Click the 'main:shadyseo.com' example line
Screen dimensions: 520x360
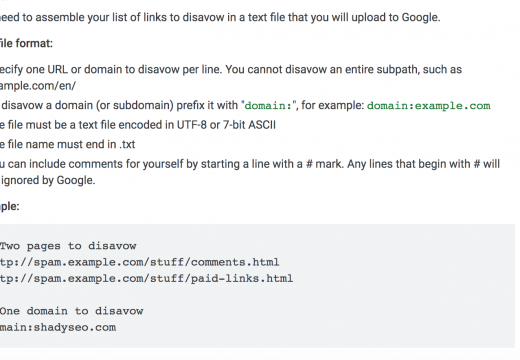click(x=58, y=327)
